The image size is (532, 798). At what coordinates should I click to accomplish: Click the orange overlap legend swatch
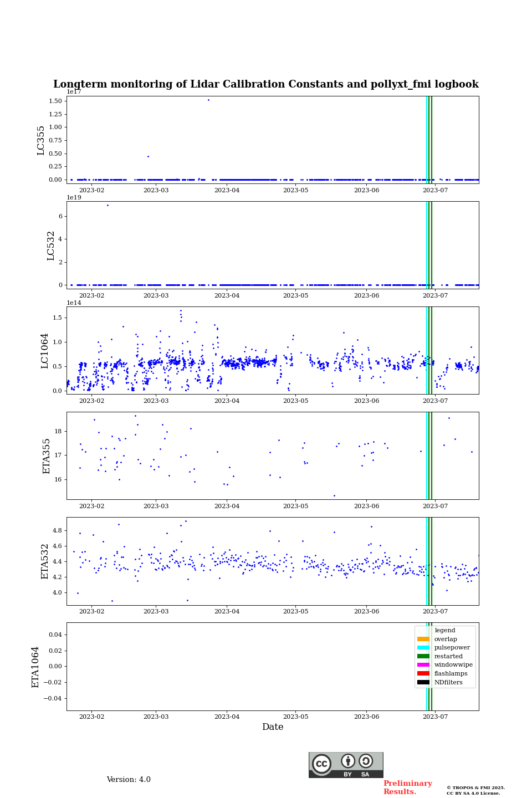[423, 639]
